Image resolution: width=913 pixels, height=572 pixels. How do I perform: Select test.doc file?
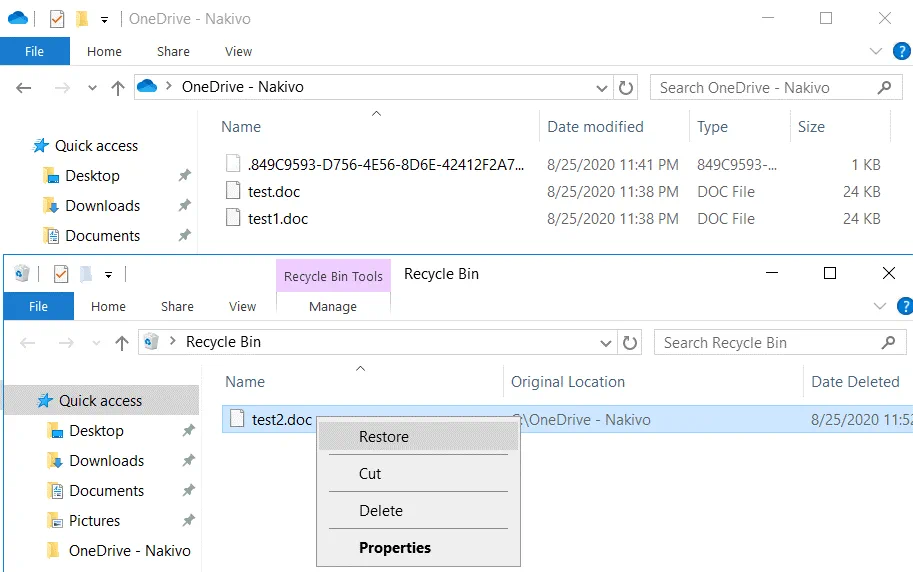(x=274, y=192)
